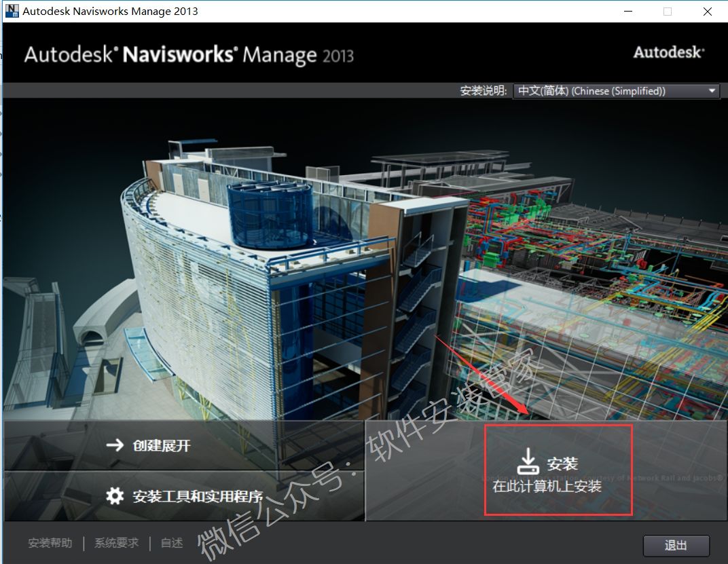728x564 pixels.
Task: Close the Navisworks installer window
Action: tap(708, 12)
